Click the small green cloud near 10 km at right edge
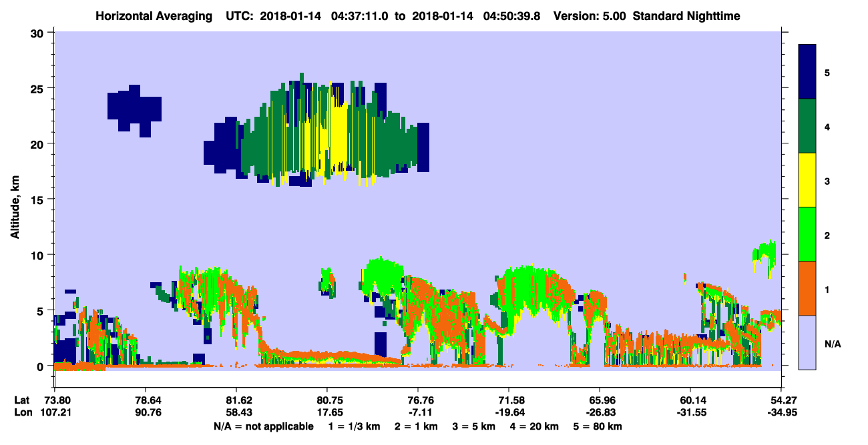 tap(765, 255)
